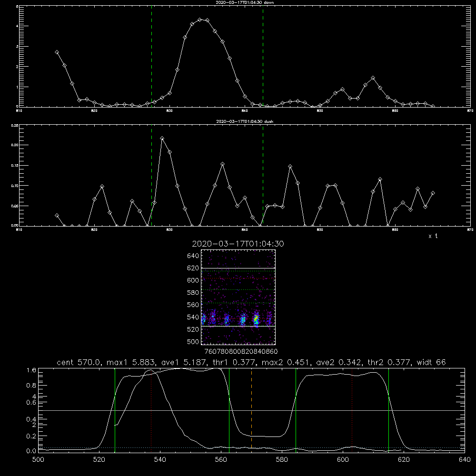Click the '2020-03-17T01:04:30 dawn' plot title
The height and width of the screenshot is (476, 476).
[245, 2]
